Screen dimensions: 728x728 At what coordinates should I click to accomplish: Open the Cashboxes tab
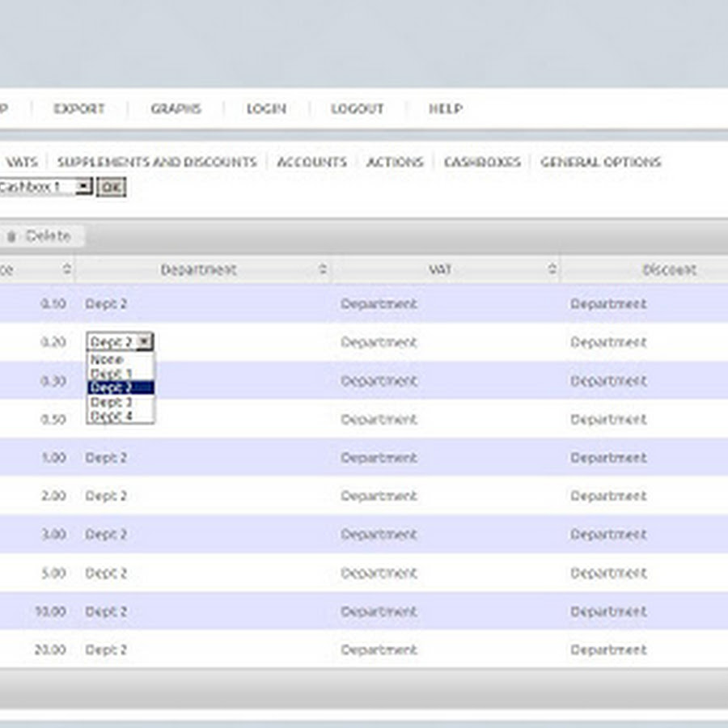pos(482,162)
